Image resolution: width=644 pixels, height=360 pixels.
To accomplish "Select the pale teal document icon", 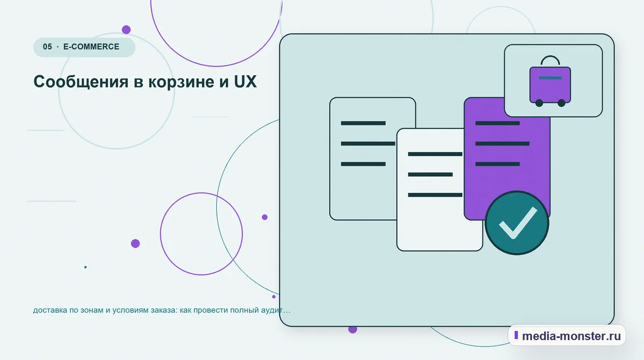I will click(x=372, y=159).
